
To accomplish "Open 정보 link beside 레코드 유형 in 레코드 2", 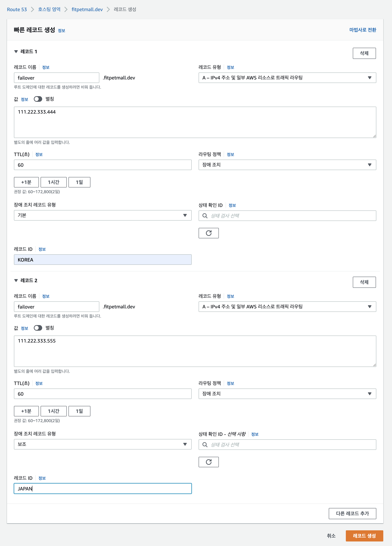I will [x=230, y=296].
